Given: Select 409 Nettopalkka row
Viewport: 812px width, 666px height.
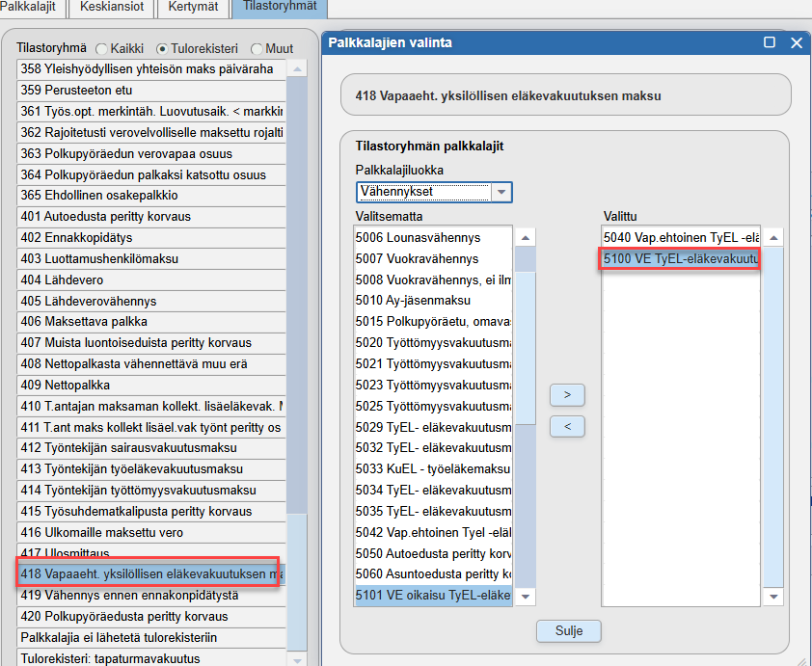Looking at the screenshot, I should pos(151,385).
